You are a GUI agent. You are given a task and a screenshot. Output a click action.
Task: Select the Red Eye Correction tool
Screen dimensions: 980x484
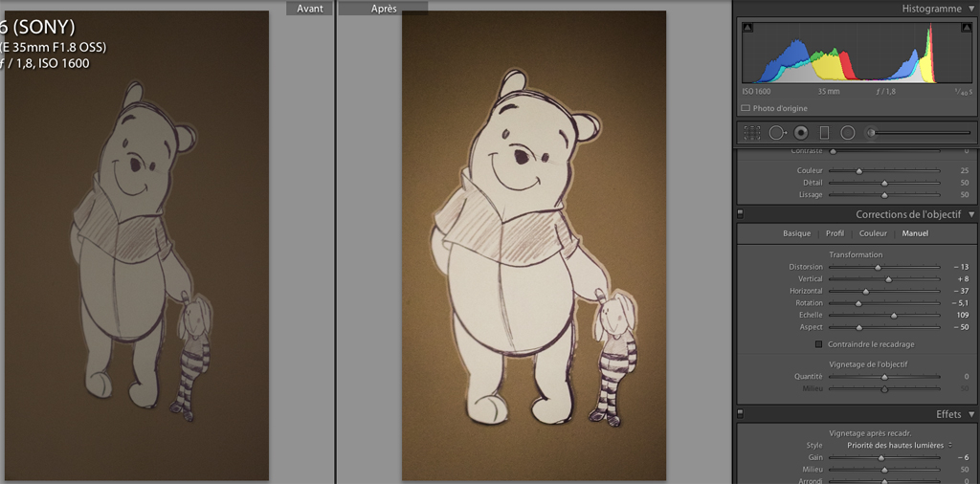pos(801,132)
